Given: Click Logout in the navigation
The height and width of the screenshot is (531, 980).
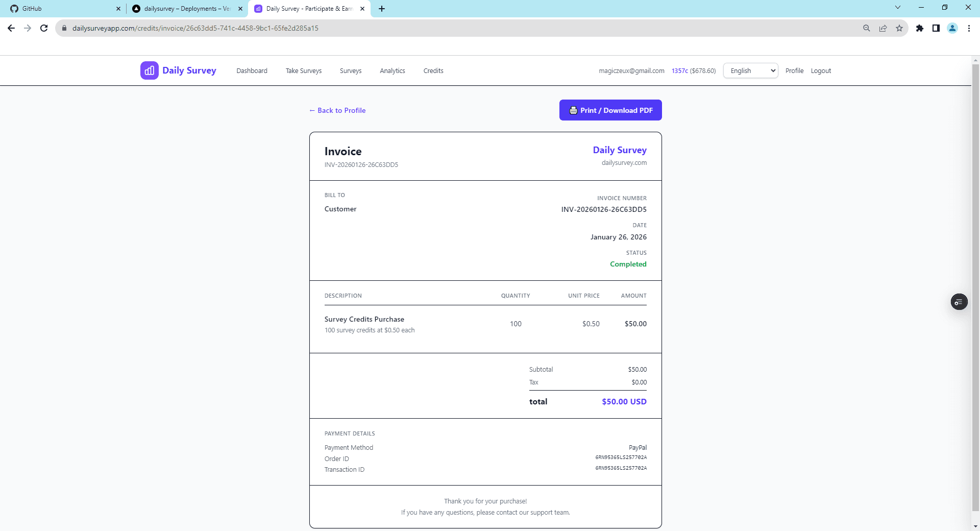Looking at the screenshot, I should point(821,70).
